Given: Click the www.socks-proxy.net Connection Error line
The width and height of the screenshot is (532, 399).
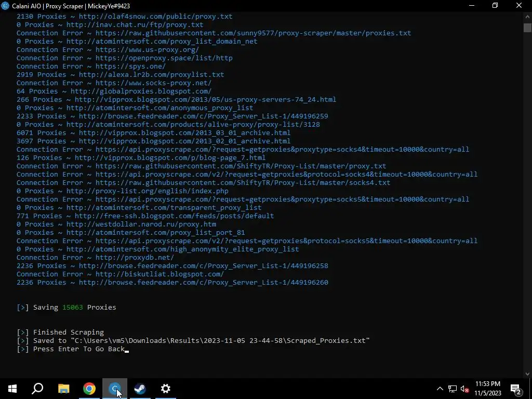Looking at the screenshot, I should coord(114,83).
